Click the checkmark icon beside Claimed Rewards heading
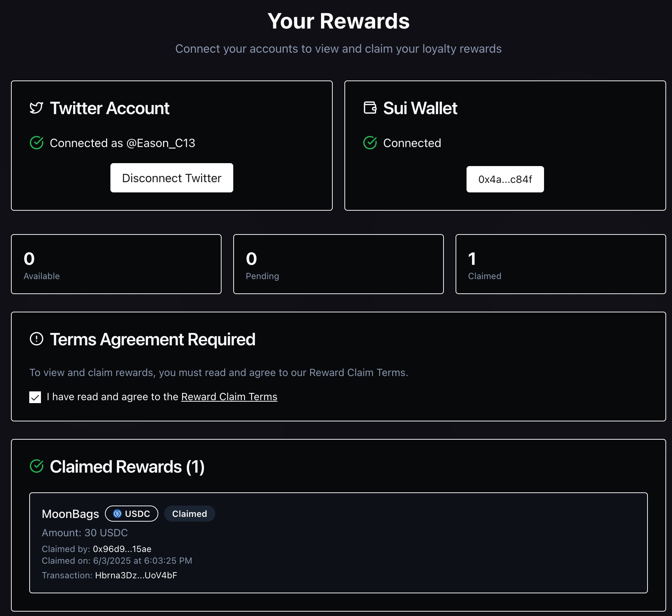This screenshot has width=672, height=616. point(37,467)
